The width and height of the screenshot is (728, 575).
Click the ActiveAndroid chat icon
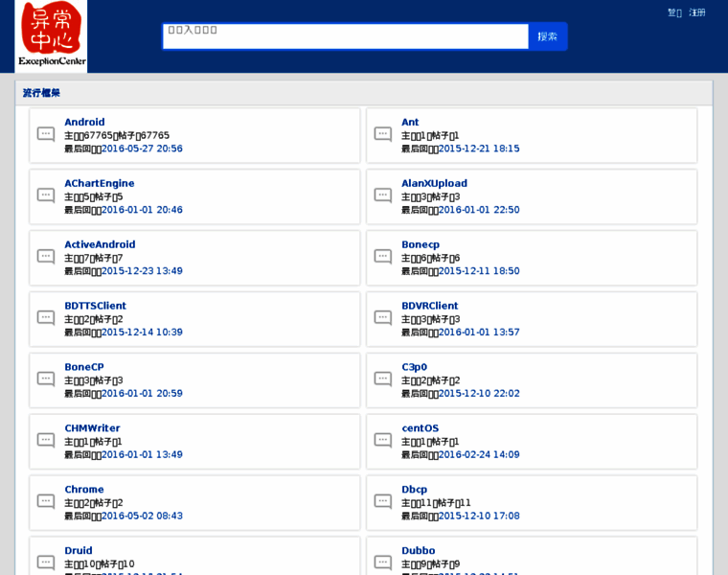pyautogui.click(x=46, y=257)
